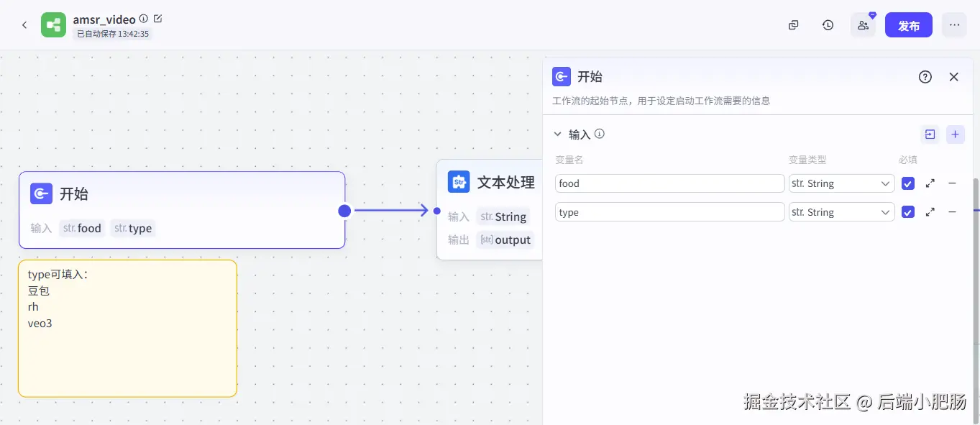Remove the food variable with minus
980x425 pixels.
pos(953,183)
